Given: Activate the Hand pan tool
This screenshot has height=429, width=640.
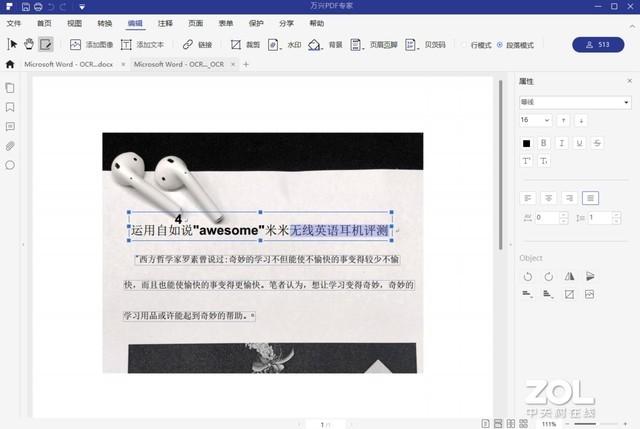Looking at the screenshot, I should [29, 44].
